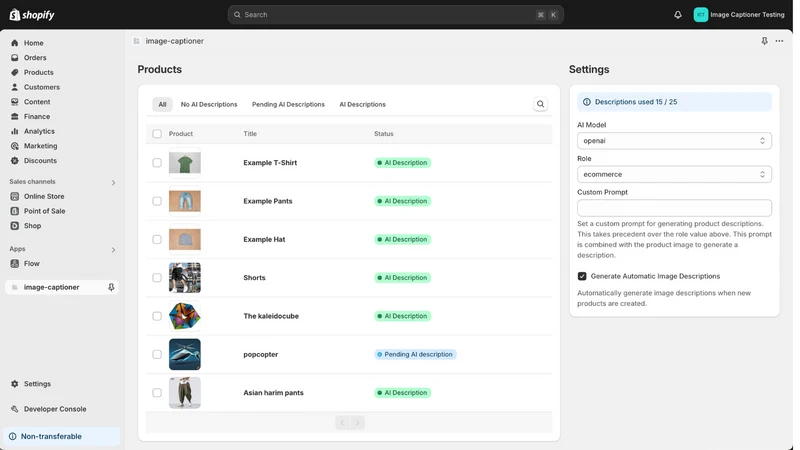Click the Example Pants title text
The height and width of the screenshot is (450, 800).
click(268, 201)
